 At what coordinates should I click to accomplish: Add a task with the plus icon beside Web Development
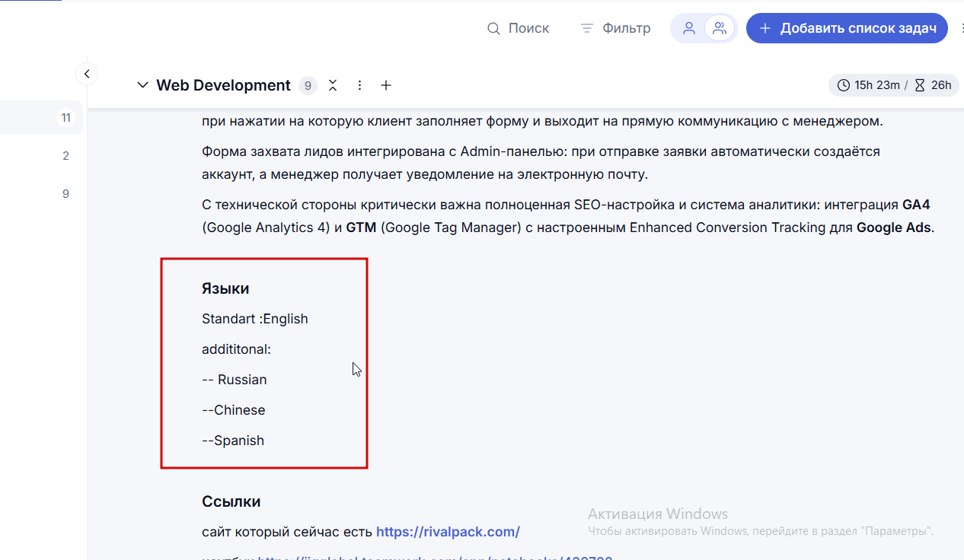click(x=386, y=85)
